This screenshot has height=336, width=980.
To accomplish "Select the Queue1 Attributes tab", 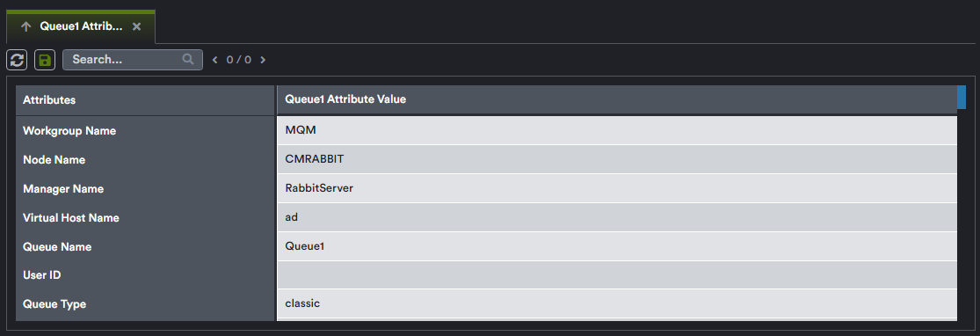I will 81,27.
